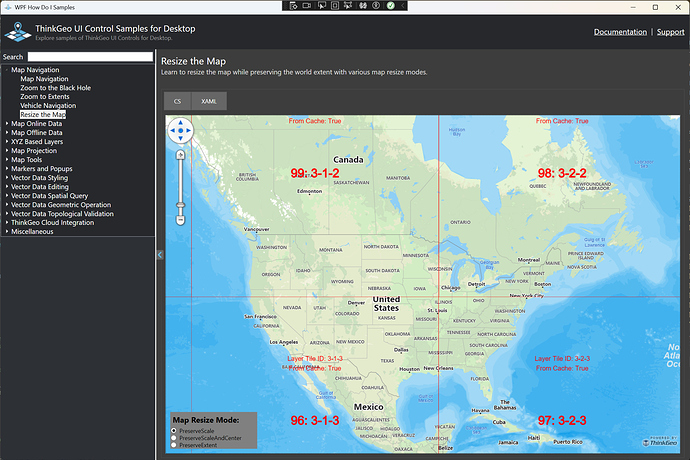The height and width of the screenshot is (460, 690).
Task: Click the tile label 97: 3-2-3
Action: [562, 420]
